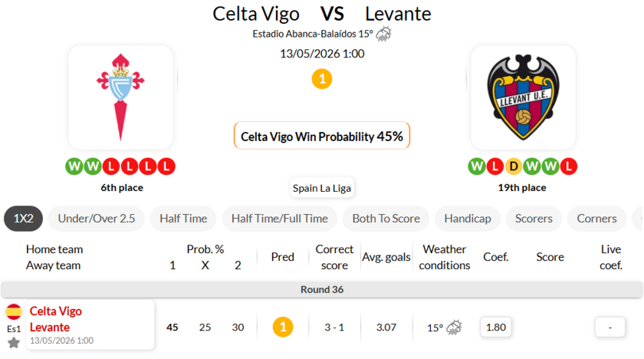Show the Scorers tab
This screenshot has width=644, height=359.
[534, 219]
